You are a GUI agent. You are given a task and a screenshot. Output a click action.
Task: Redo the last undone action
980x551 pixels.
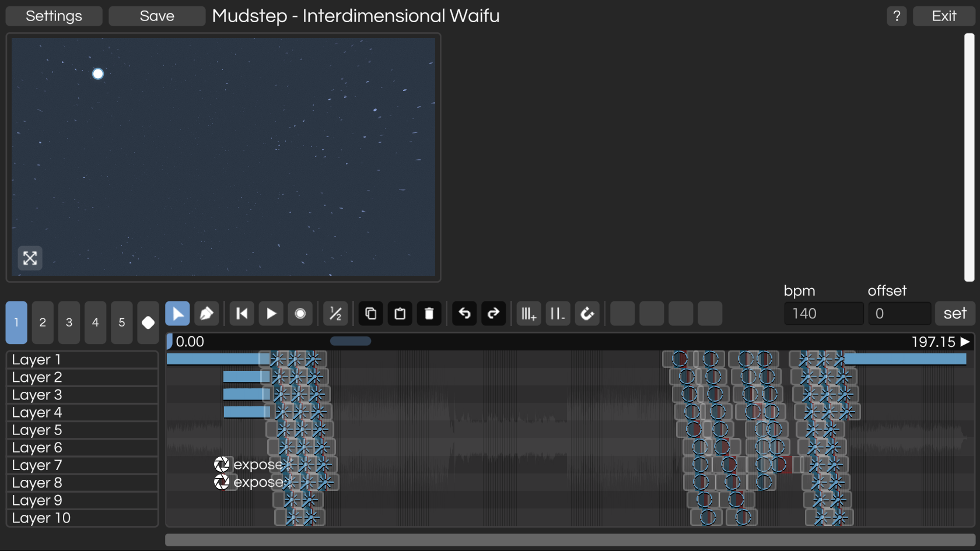point(494,314)
